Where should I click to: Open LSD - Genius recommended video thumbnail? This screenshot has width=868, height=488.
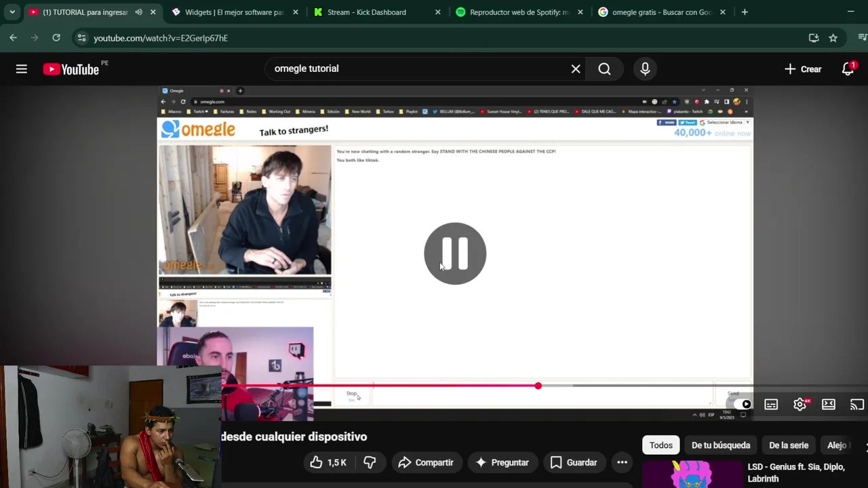coord(692,474)
